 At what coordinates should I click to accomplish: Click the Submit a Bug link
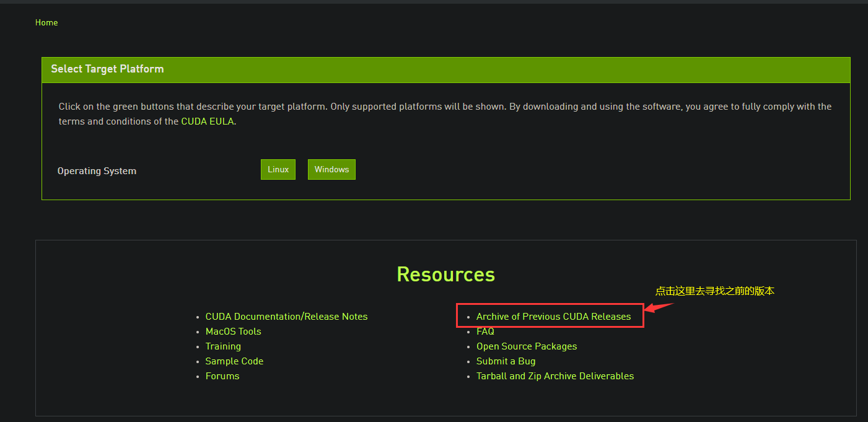click(506, 361)
